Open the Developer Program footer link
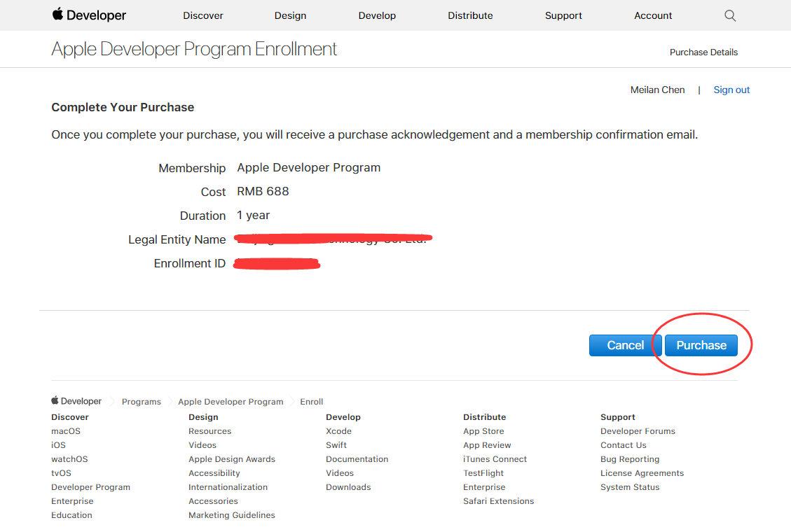Viewport: 791px width, 532px height. pyautogui.click(x=90, y=487)
